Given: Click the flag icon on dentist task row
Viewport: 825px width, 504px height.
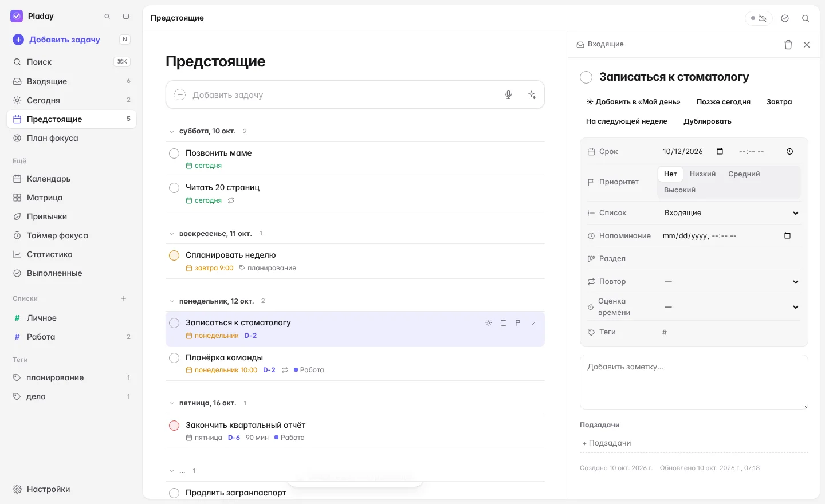Looking at the screenshot, I should [x=518, y=323].
